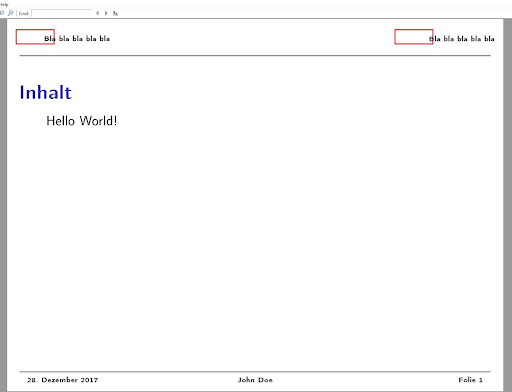Open the Help menu

4,4
